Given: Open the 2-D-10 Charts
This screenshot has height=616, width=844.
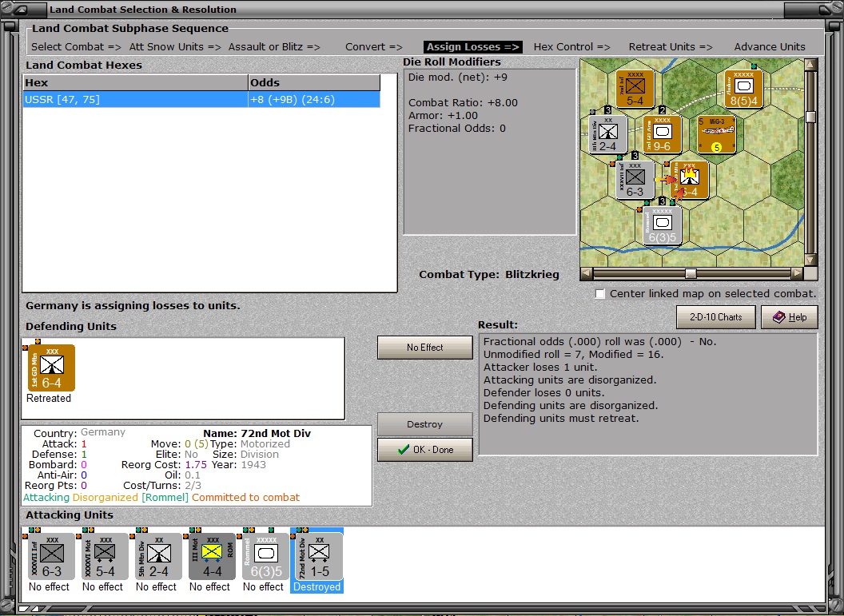Looking at the screenshot, I should click(716, 317).
